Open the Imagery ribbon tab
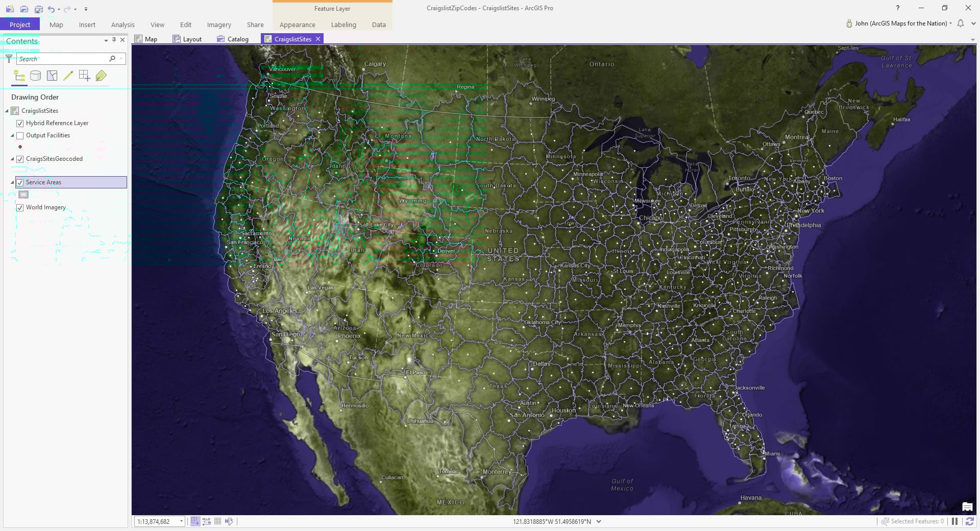The image size is (980, 531). pos(219,25)
